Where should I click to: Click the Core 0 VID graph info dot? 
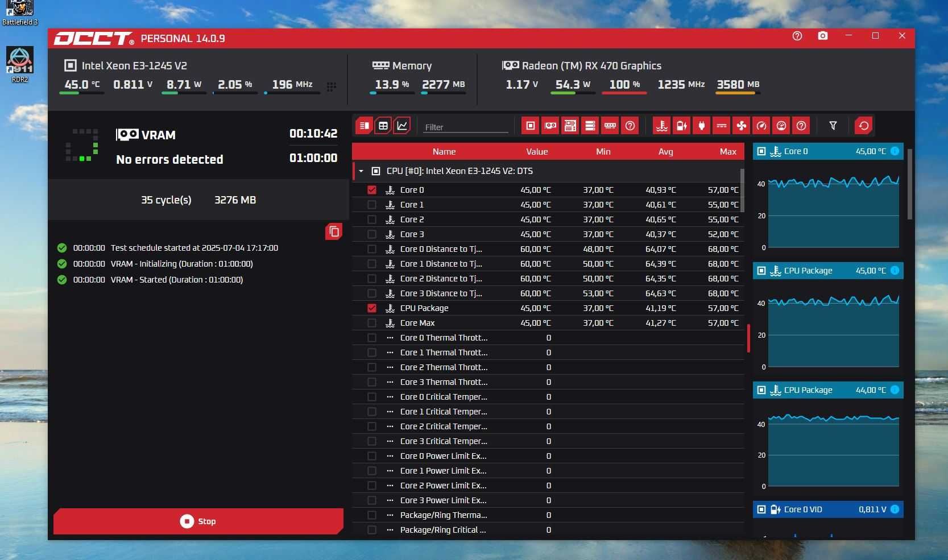click(x=895, y=509)
